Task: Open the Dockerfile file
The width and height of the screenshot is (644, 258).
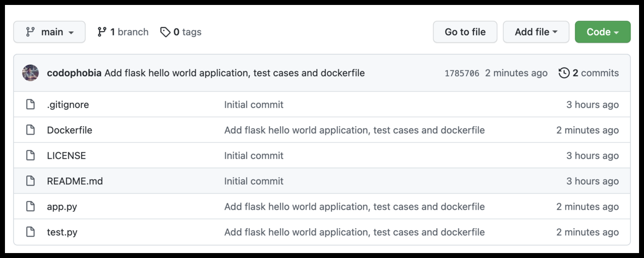Action: click(x=69, y=130)
